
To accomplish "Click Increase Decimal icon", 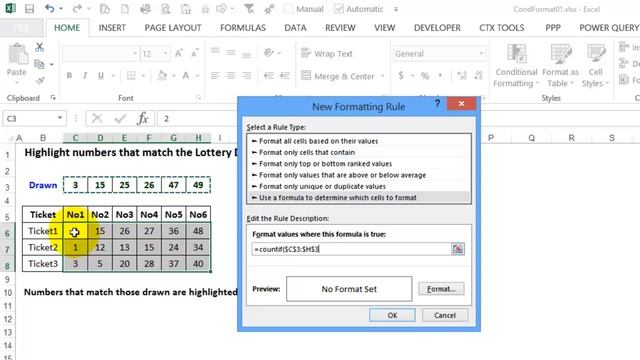I will pyautogui.click(x=462, y=76).
